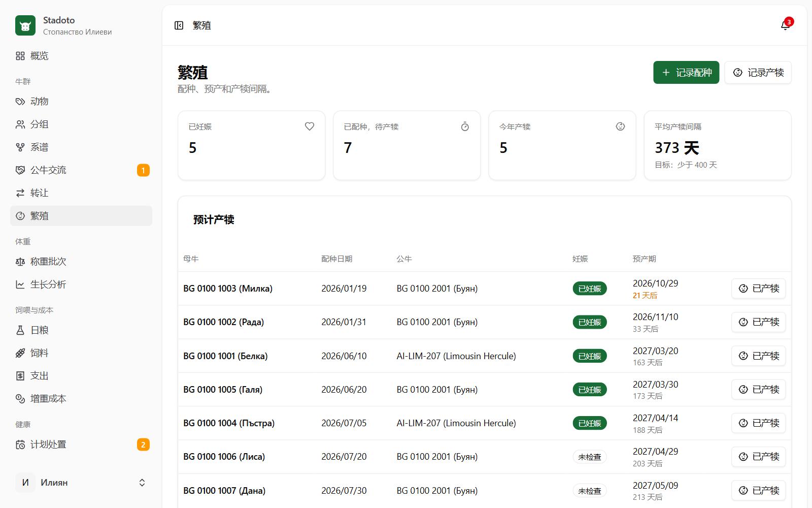812x508 pixels.
Task: Click date 2026/07/30 in Дана row
Action: [344, 491]
